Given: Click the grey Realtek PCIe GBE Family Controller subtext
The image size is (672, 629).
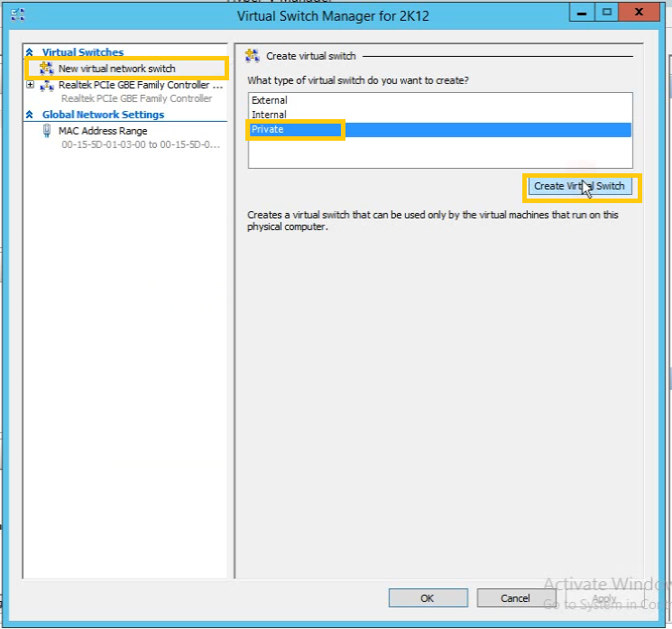Looking at the screenshot, I should 136,98.
